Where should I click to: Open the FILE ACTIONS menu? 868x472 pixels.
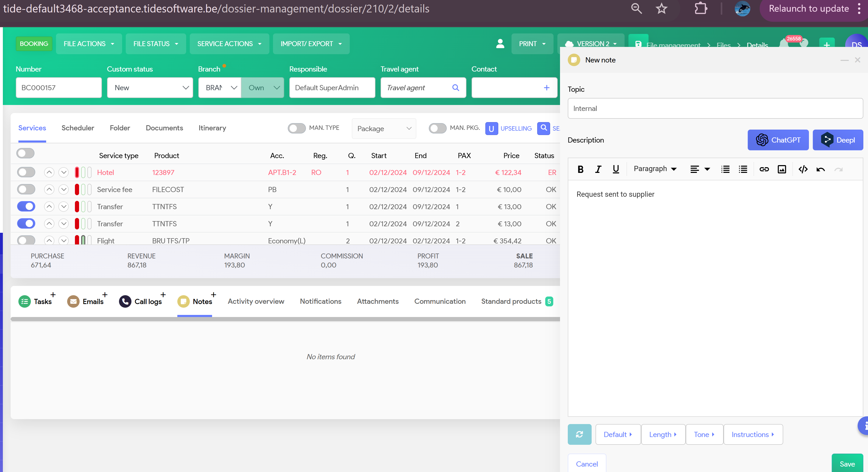[89, 44]
